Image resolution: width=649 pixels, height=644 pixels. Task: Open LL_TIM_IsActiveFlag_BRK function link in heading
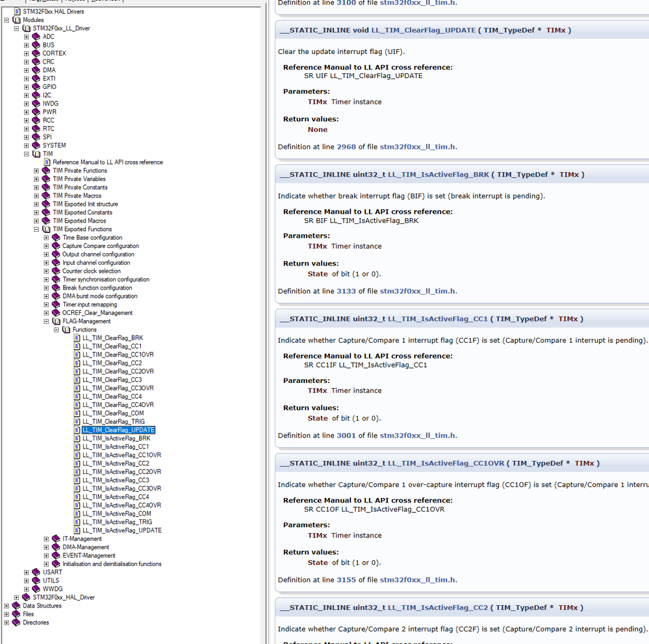point(439,175)
